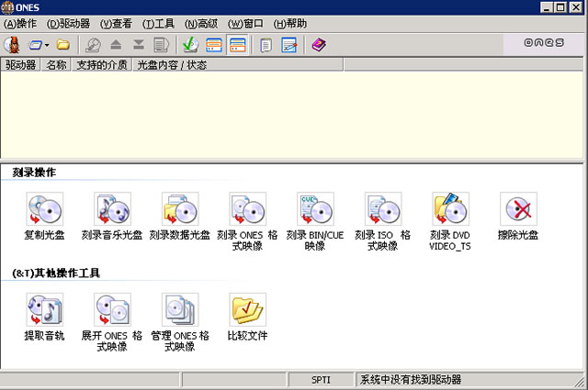Click the first orange-blue panel layout icon
588x390 pixels.
point(214,45)
